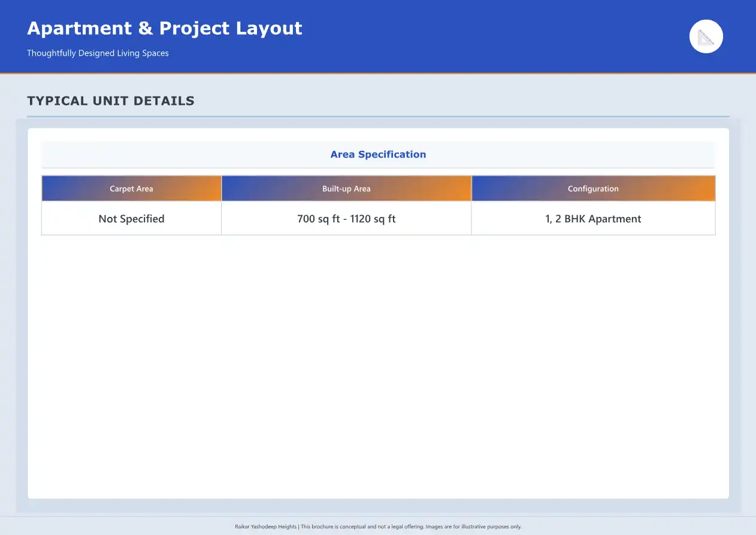Click the 'TYPICAL UNIT DETAILS' section heading

pos(111,101)
